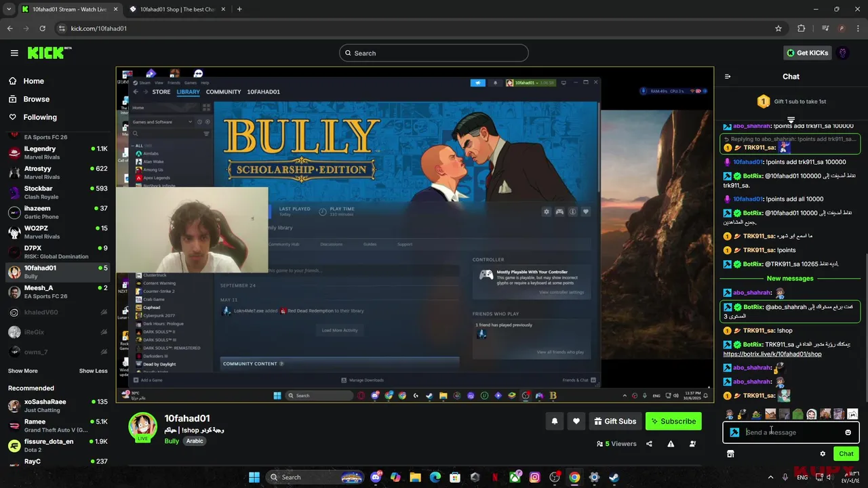Open the Kick hamburger sidebar menu

click(14, 53)
